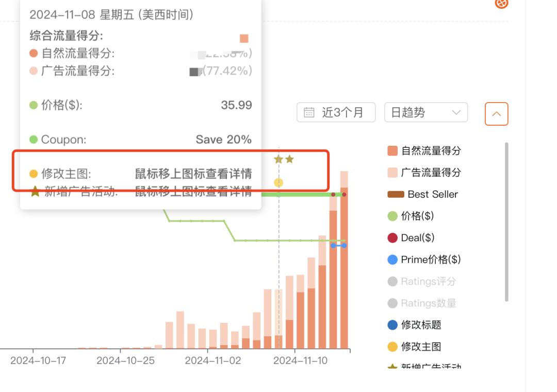Screen dimensions: 557x392
Task: Open the 日趋势 trend dropdown
Action: coord(426,113)
